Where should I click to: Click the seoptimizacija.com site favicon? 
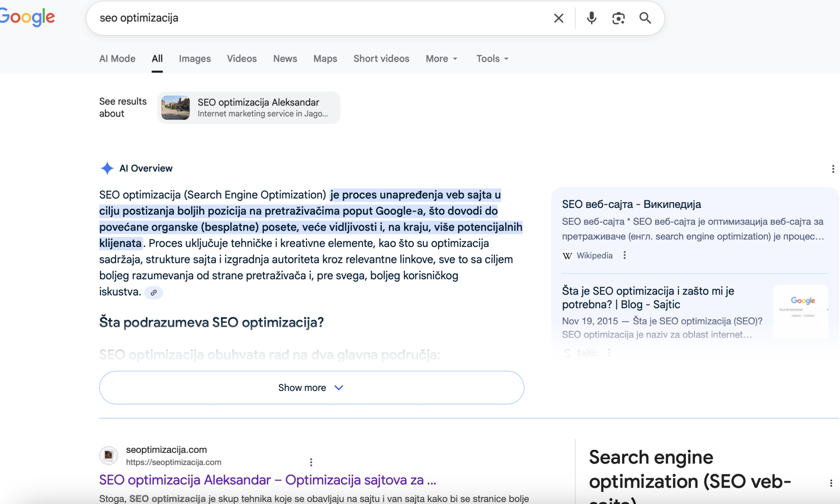point(108,455)
